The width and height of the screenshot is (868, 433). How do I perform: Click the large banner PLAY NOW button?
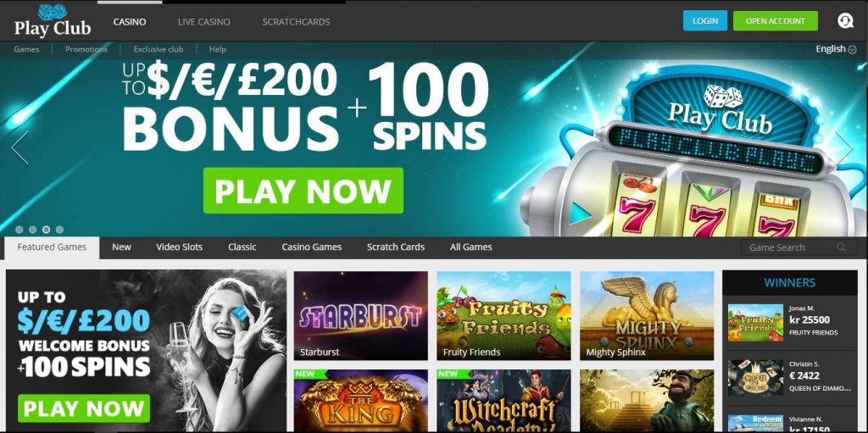point(303,191)
